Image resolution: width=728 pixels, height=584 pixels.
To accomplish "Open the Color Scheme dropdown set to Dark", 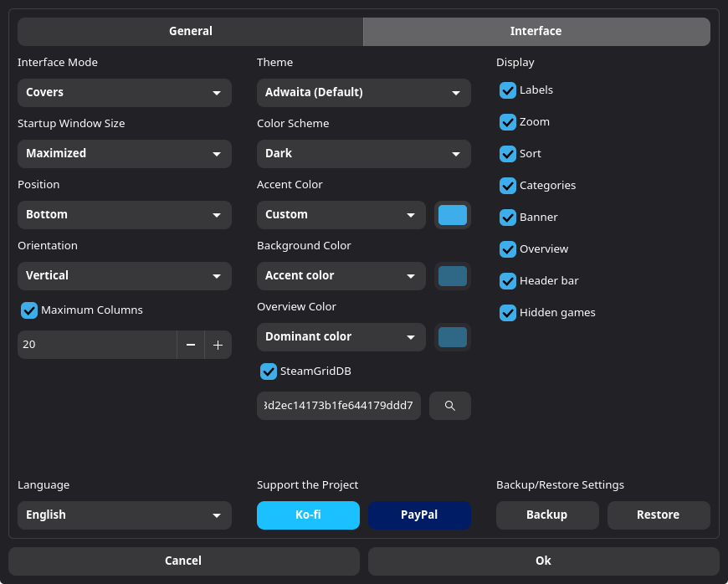I will tap(363, 154).
